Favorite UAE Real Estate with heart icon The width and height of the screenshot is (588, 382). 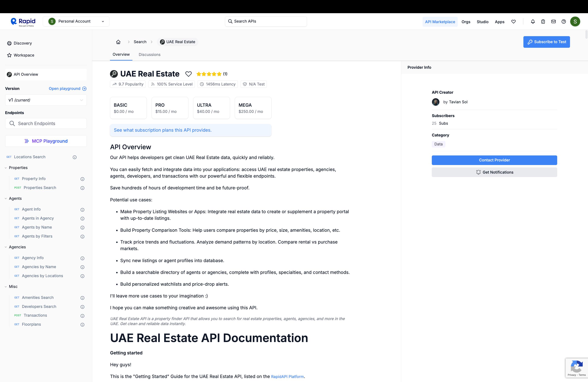pyautogui.click(x=188, y=74)
